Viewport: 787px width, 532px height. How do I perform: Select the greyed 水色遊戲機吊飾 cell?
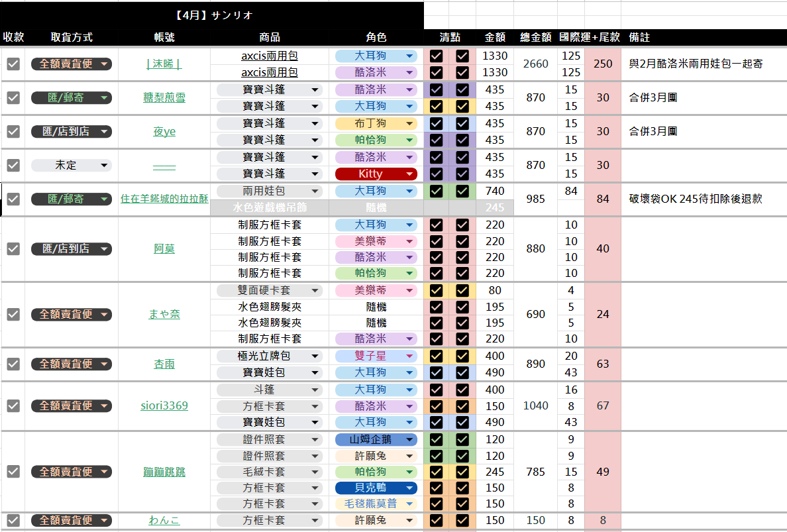270,207
